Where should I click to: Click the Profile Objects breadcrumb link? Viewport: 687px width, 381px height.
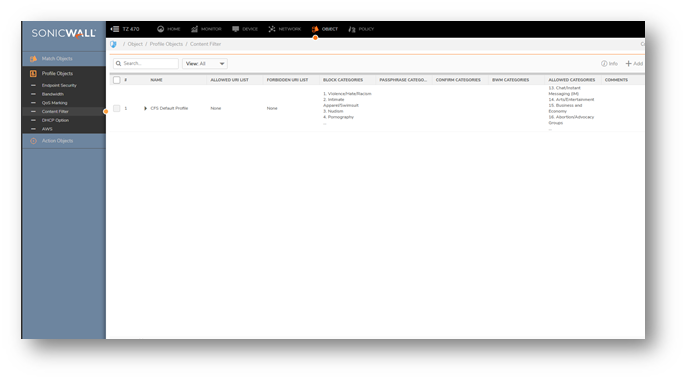[166, 44]
